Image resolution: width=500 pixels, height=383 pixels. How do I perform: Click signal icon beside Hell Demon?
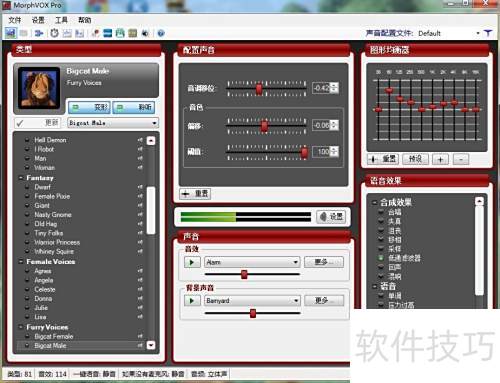[x=140, y=140]
